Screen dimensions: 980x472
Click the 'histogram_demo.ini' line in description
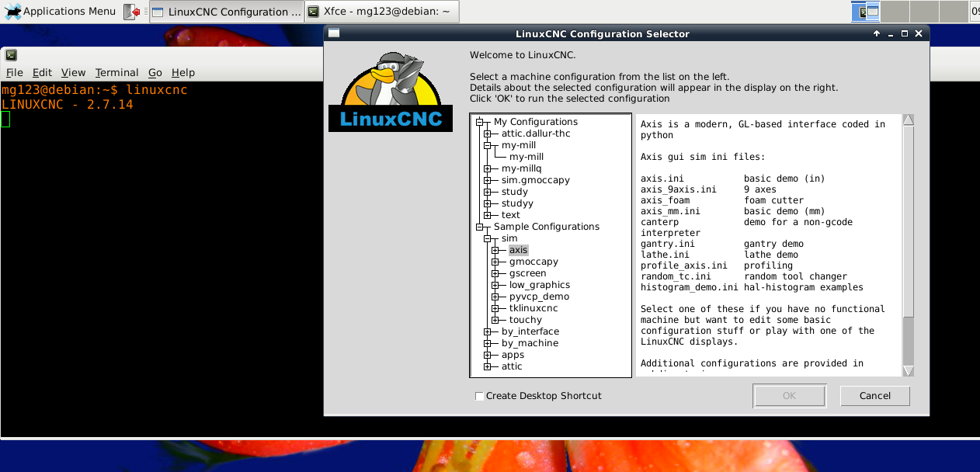tap(752, 287)
